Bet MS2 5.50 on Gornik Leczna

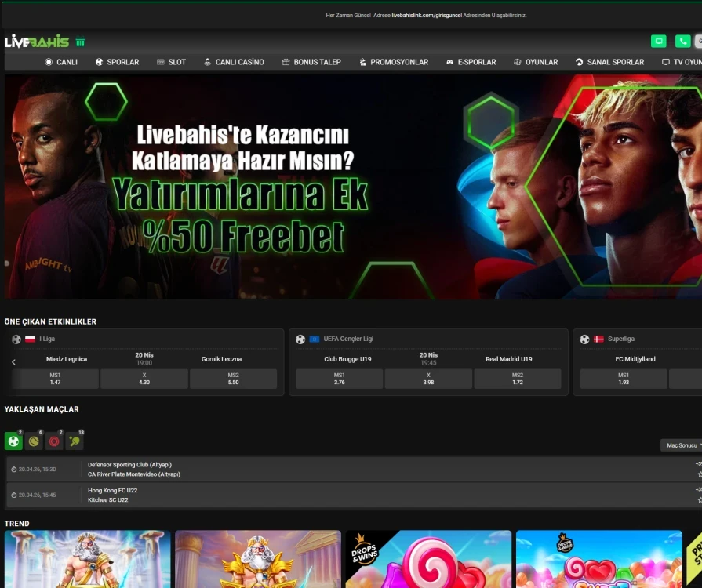coord(233,379)
